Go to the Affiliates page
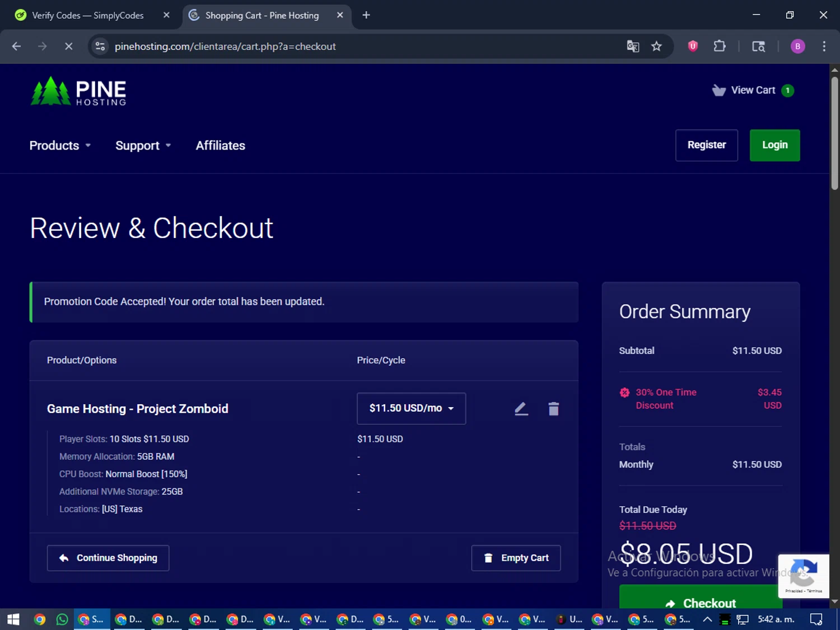The height and width of the screenshot is (630, 840). (x=221, y=146)
